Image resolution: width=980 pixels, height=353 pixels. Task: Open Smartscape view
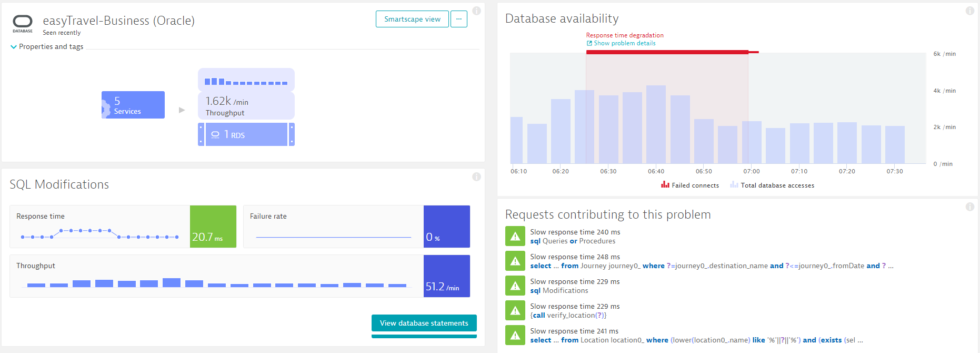click(x=412, y=19)
